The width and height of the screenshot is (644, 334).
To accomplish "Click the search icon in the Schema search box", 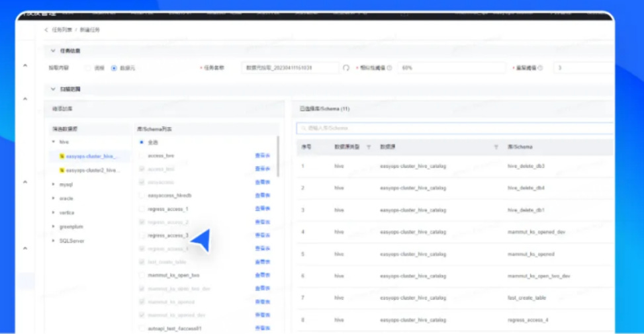I will pyautogui.click(x=304, y=128).
